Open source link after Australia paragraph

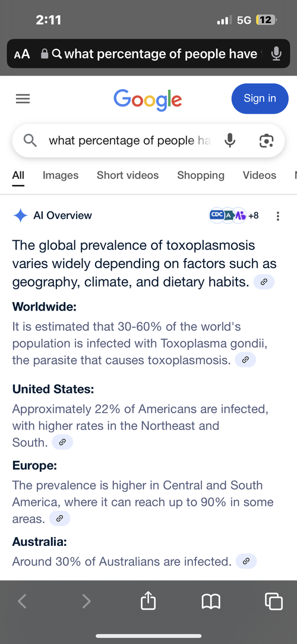pos(246,561)
